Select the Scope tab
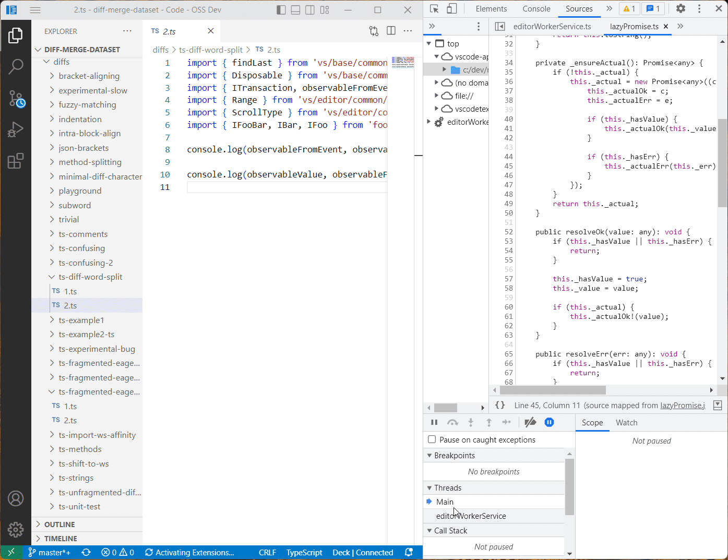The width and height of the screenshot is (728, 560). tap(592, 423)
